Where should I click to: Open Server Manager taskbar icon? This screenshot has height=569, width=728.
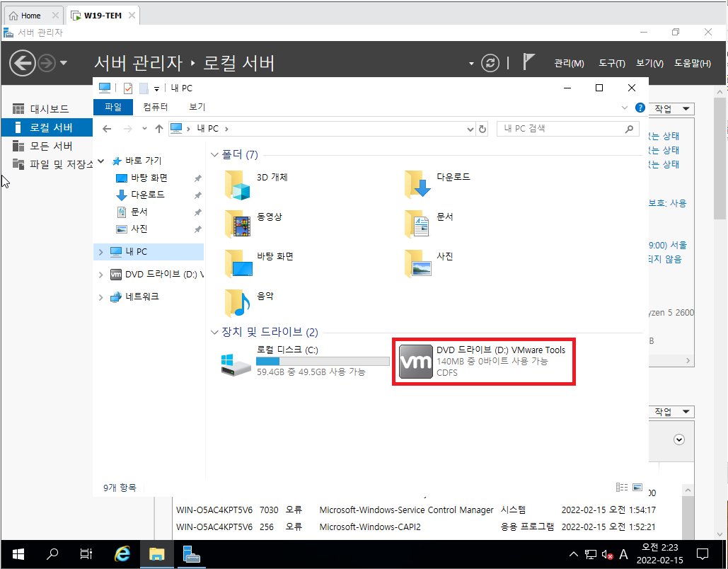pyautogui.click(x=191, y=553)
